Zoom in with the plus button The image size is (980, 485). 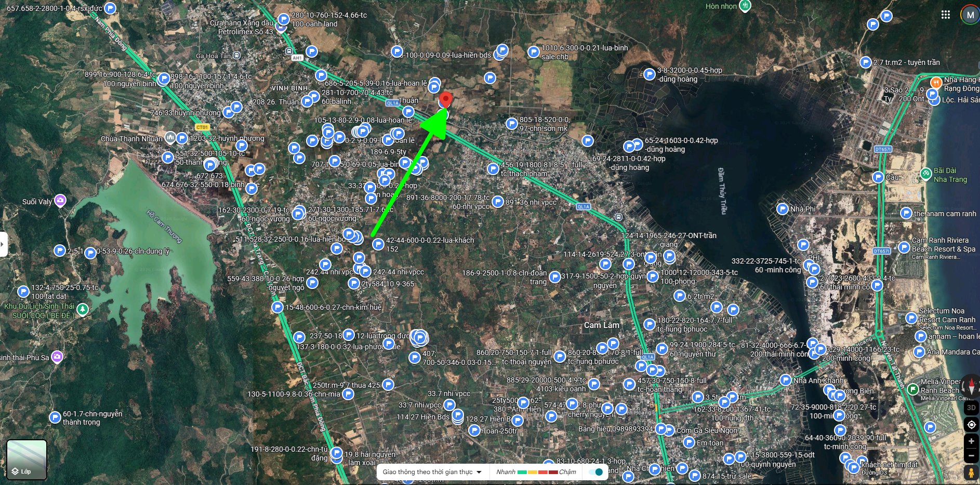click(x=971, y=441)
